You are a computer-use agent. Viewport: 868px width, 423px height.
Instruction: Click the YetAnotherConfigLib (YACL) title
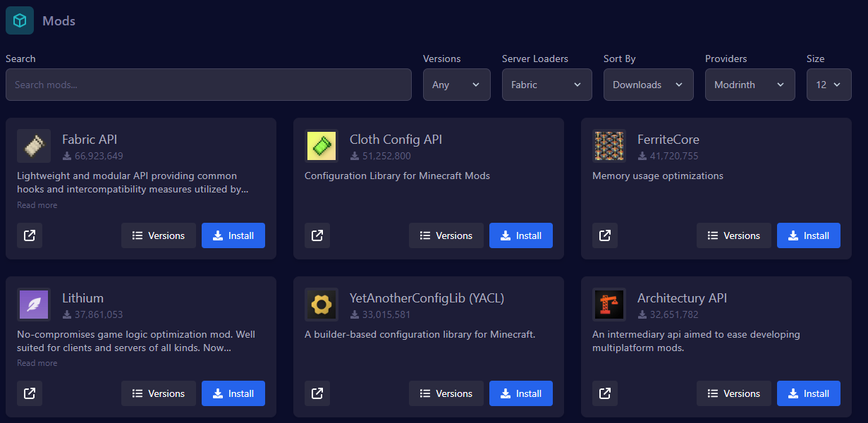pyautogui.click(x=427, y=298)
